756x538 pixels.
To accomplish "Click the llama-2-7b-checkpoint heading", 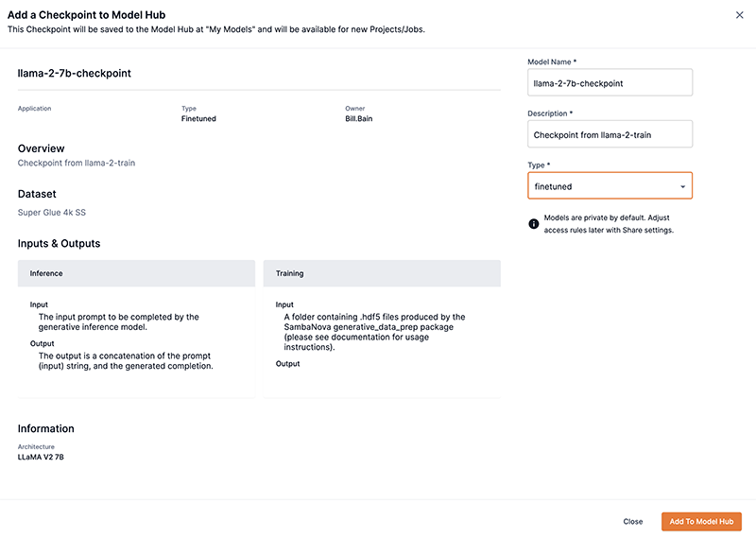I will click(75, 73).
